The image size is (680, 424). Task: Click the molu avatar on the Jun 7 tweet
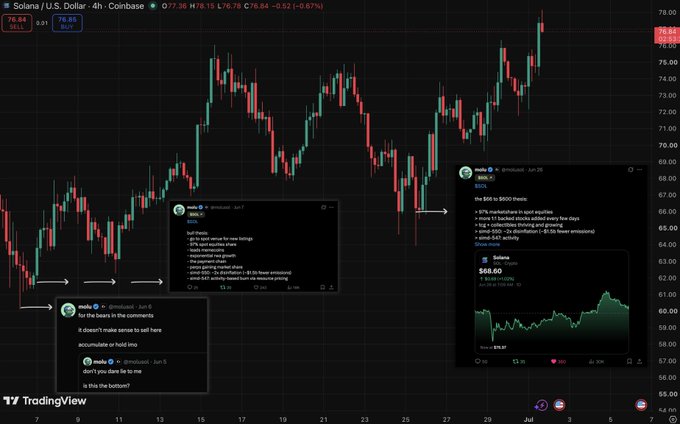[179, 210]
